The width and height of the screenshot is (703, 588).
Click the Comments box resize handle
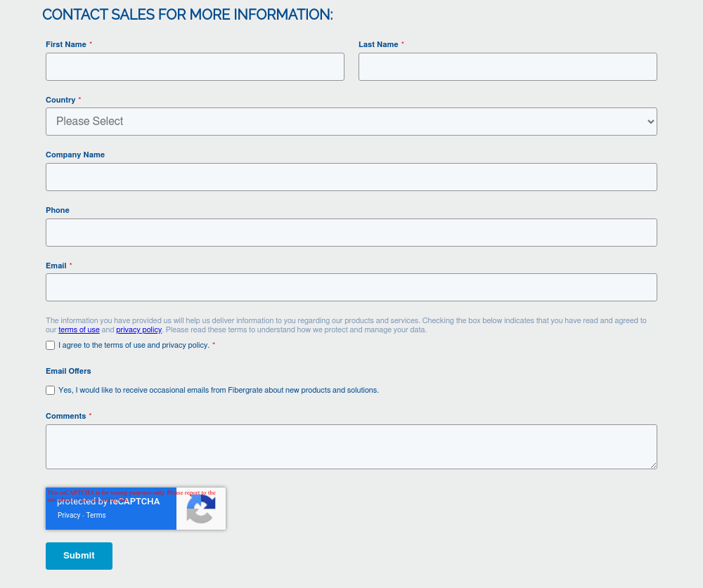[653, 465]
